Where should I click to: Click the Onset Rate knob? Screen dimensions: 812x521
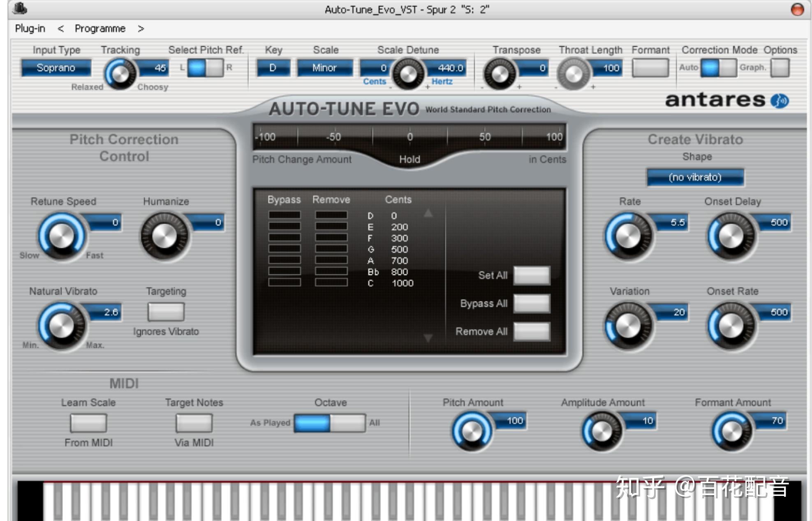point(731,326)
